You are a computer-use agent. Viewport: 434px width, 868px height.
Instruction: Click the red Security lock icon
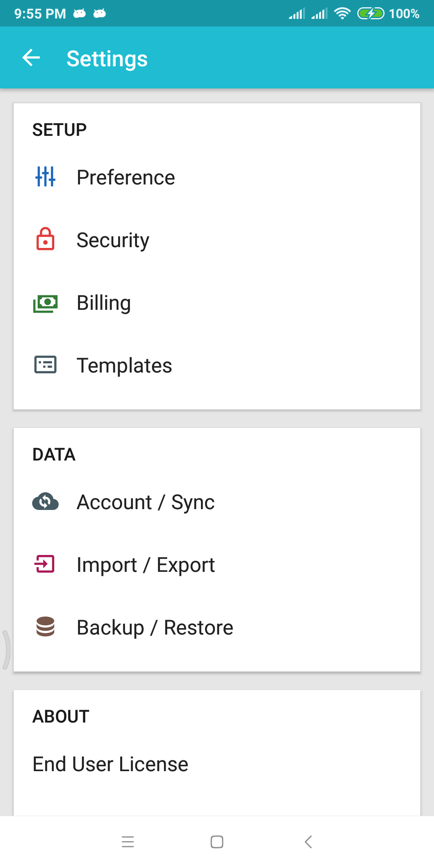pos(45,239)
